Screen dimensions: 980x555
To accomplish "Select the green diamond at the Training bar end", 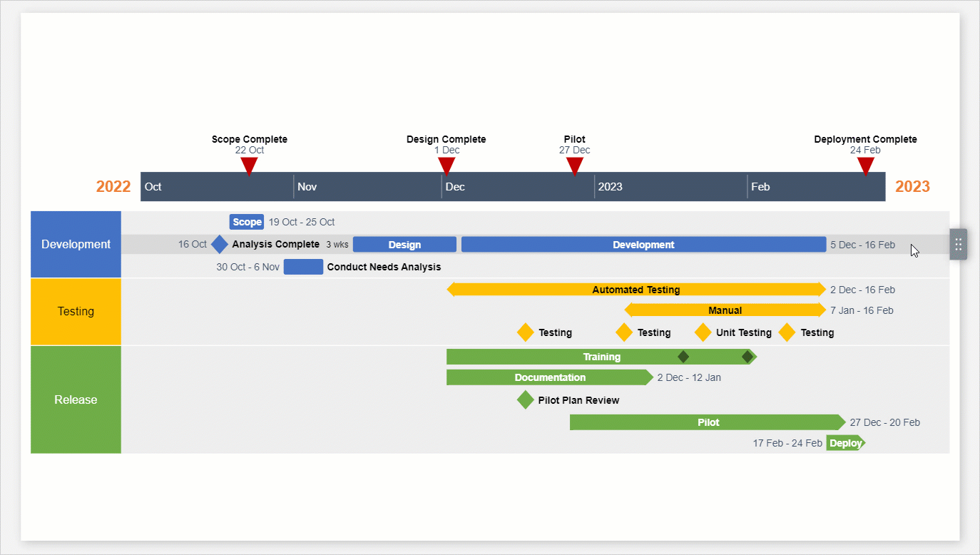I will [x=747, y=356].
